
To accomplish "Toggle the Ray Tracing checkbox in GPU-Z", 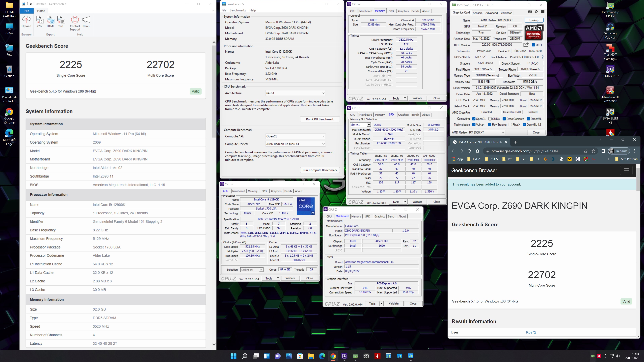I will click(490, 125).
